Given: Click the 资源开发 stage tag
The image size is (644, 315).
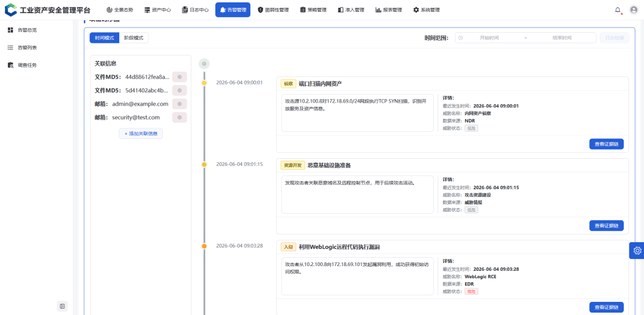Looking at the screenshot, I should tap(293, 165).
